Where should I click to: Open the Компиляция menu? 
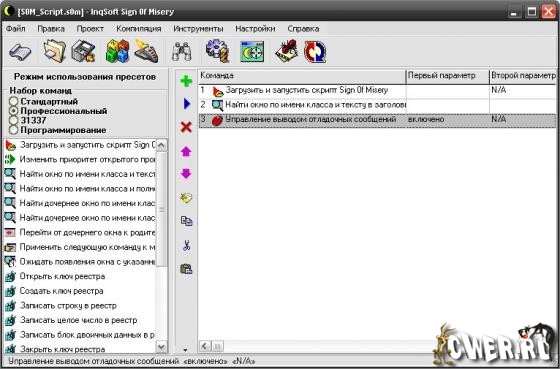[139, 29]
